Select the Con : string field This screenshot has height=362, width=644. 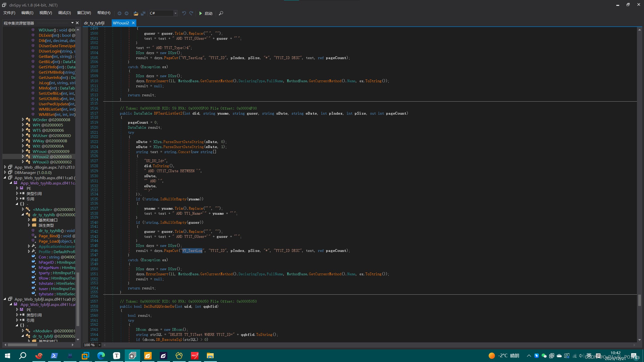[57, 257]
